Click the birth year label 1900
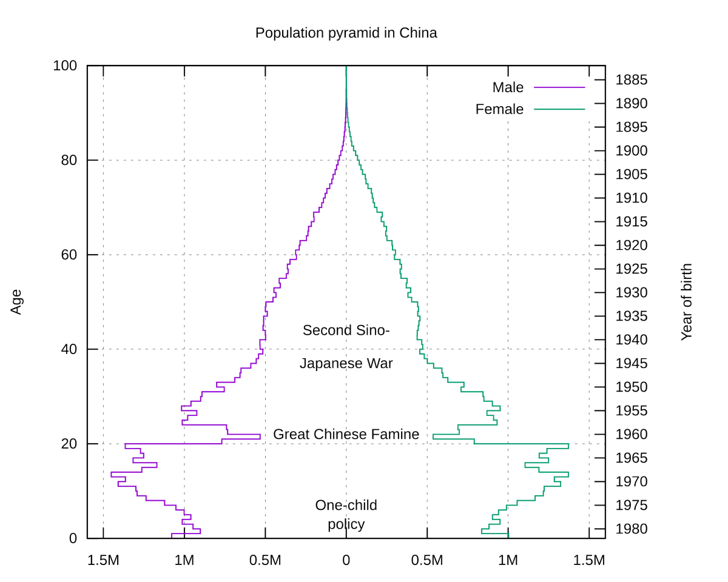The height and width of the screenshot is (582, 728). (x=632, y=151)
